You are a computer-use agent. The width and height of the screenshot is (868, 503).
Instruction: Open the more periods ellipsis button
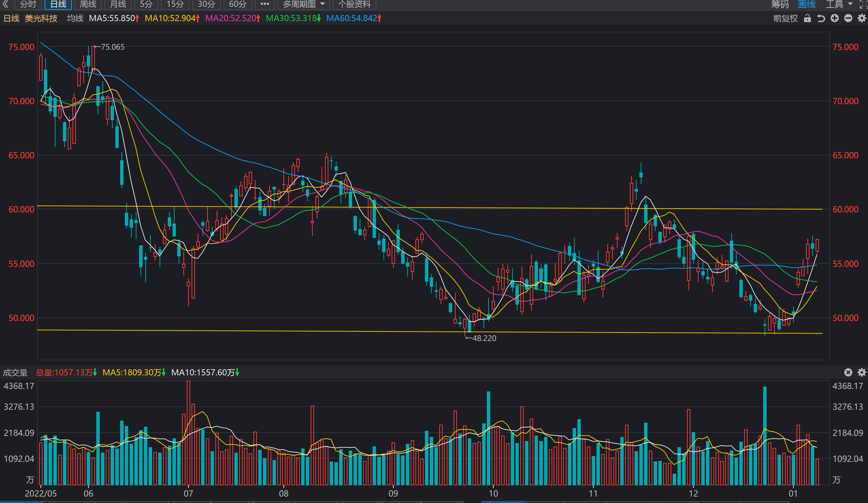[x=264, y=4]
